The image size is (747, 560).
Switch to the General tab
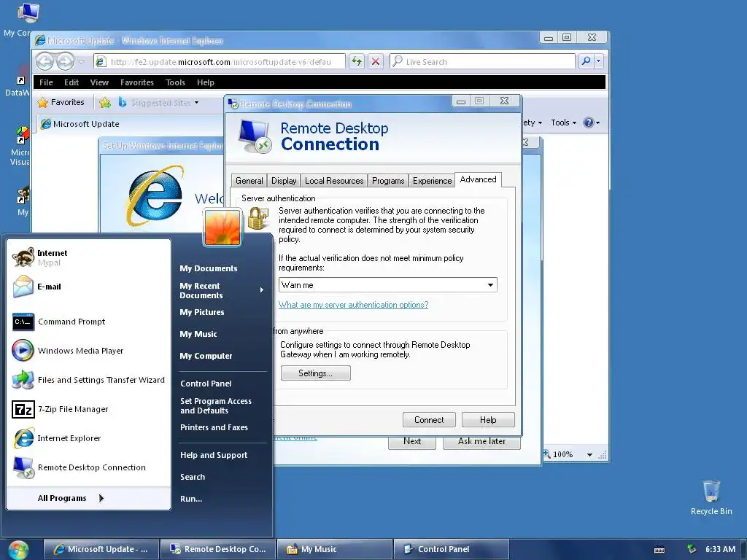pos(249,181)
